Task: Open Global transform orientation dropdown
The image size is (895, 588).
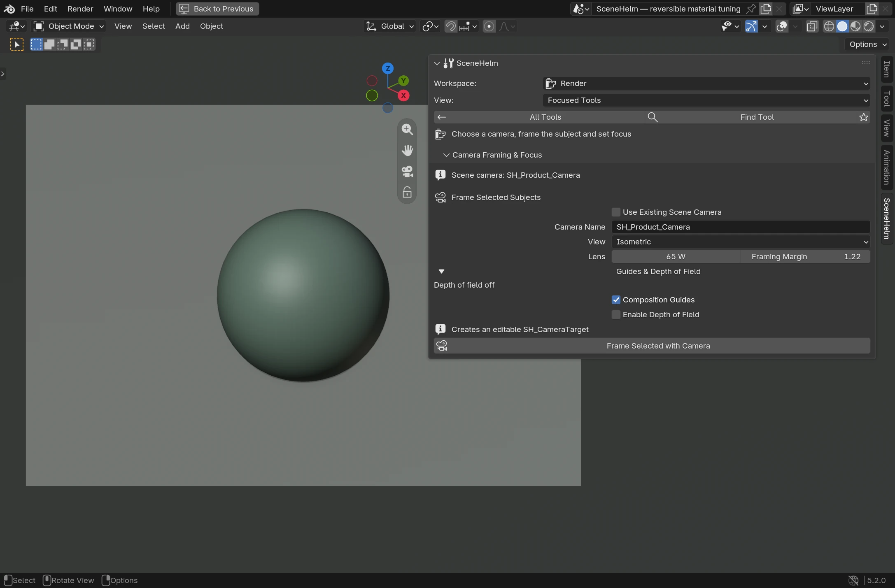Action: point(390,26)
